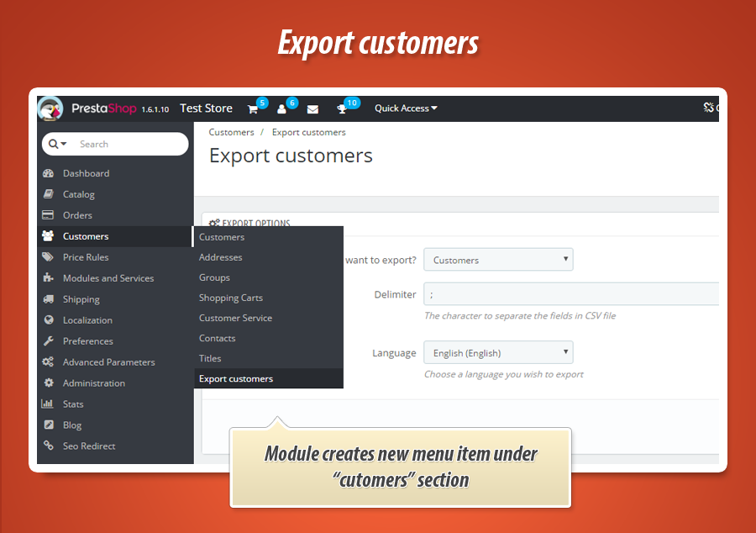This screenshot has height=533, width=756.
Task: Click the Dashboard gauge icon
Action: click(48, 173)
